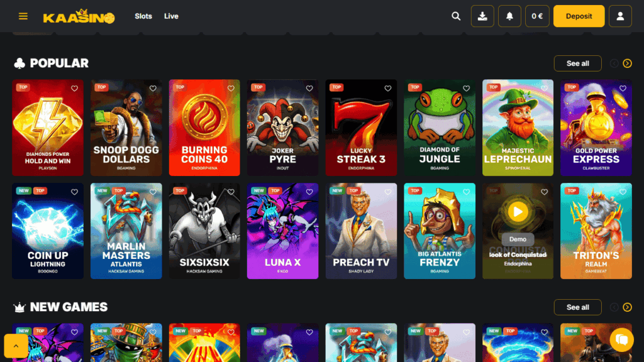Viewport: 644px width, 362px height.
Task: Favorite Majestic Leprechaun with heart
Action: [544, 88]
